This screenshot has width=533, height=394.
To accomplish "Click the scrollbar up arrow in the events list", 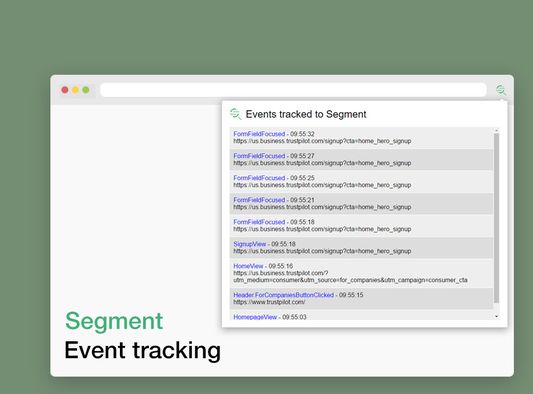I will pyautogui.click(x=496, y=131).
